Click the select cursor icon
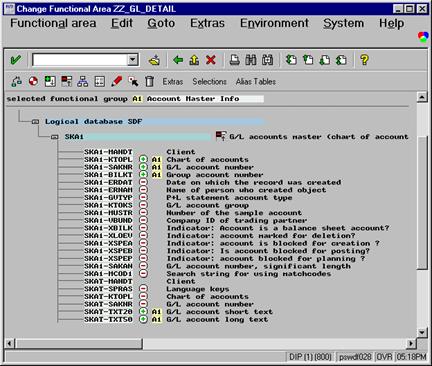 pos(133,81)
